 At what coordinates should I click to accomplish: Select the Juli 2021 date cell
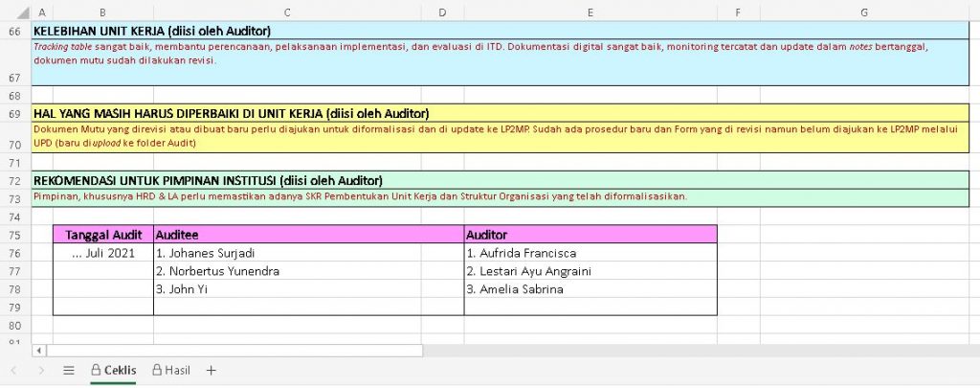point(103,253)
